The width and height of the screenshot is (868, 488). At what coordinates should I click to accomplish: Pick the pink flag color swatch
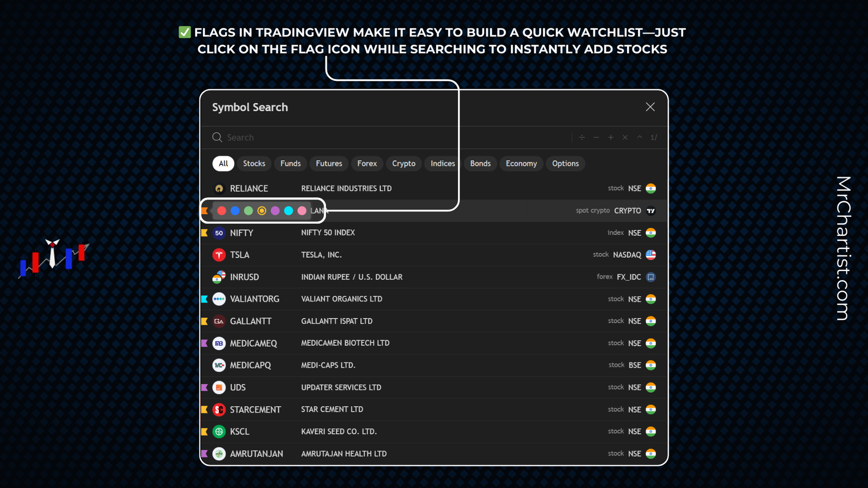(x=302, y=211)
